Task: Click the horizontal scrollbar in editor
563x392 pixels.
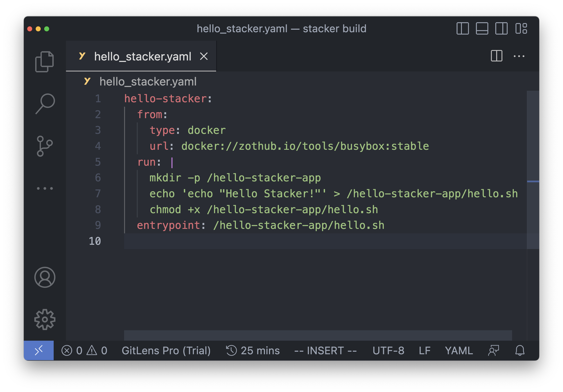Action: point(318,335)
